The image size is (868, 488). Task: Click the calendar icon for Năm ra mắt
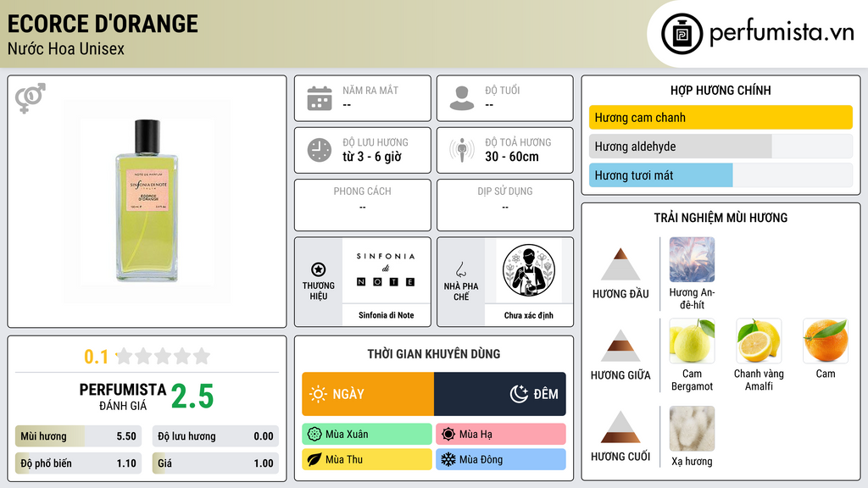(x=320, y=98)
